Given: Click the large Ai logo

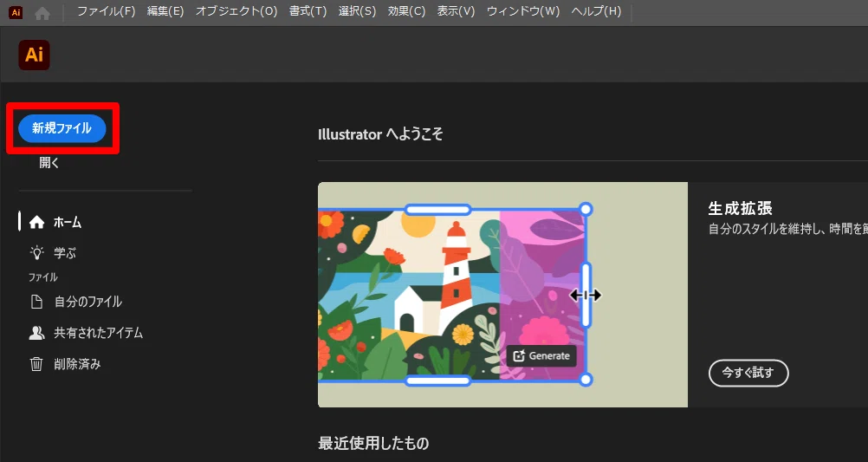Looking at the screenshot, I should click(x=35, y=55).
